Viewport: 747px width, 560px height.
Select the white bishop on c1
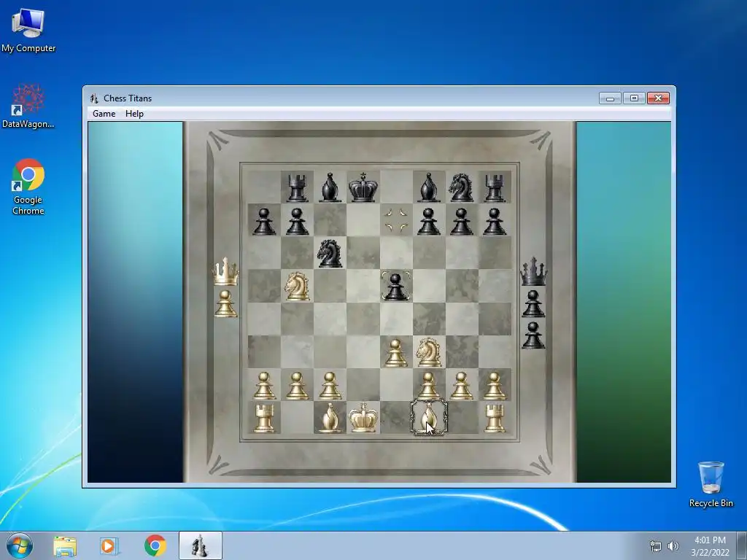[330, 417]
